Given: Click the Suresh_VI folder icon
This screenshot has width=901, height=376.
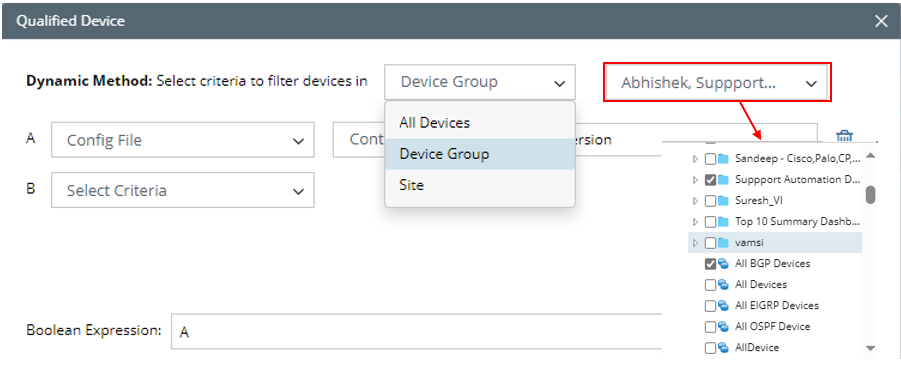Looking at the screenshot, I should (x=723, y=201).
